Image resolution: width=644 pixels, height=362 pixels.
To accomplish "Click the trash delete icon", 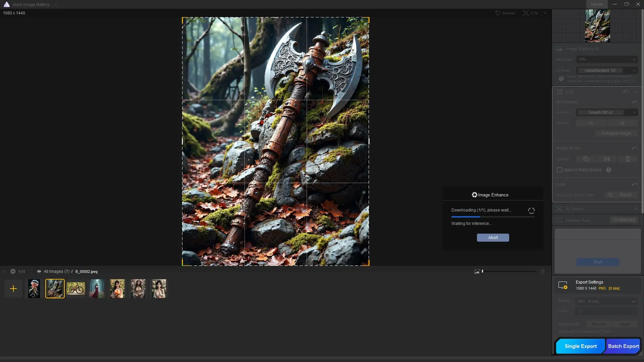I will point(542,271).
